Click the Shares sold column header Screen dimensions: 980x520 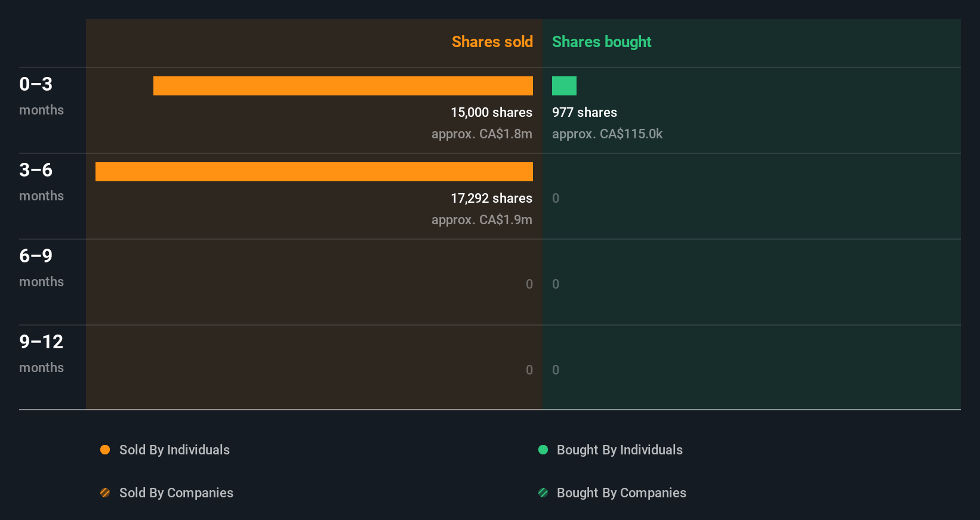tap(492, 42)
